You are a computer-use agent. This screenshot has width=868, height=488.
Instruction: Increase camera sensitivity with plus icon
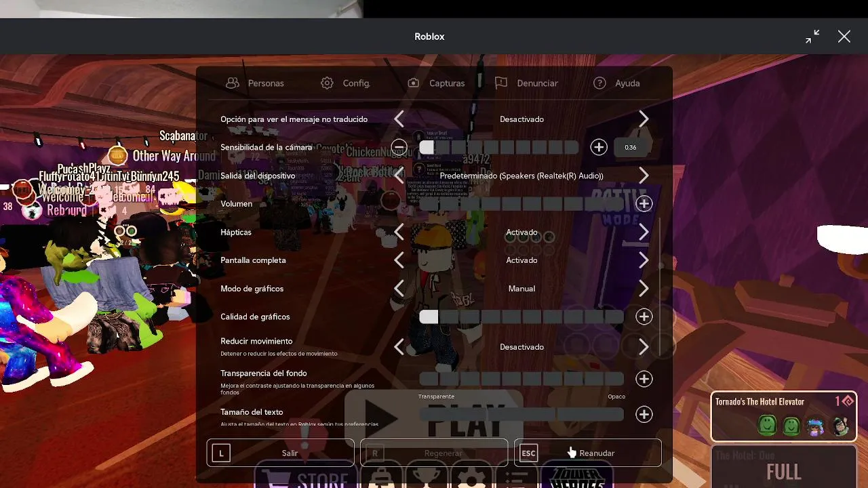[599, 147]
